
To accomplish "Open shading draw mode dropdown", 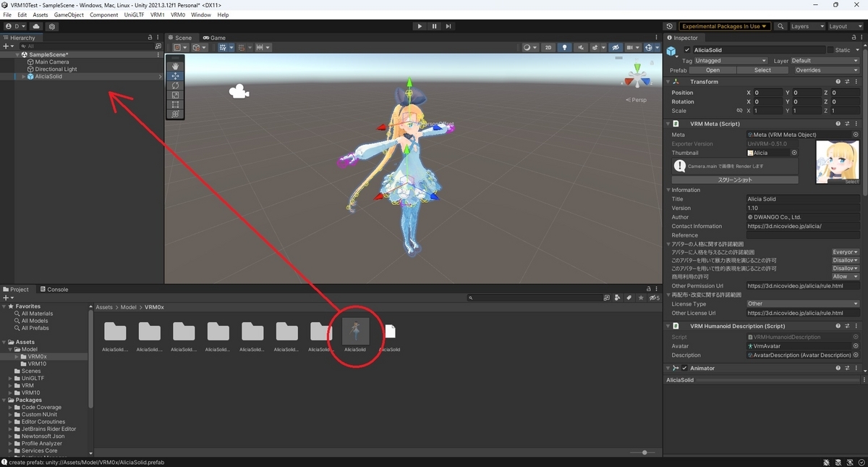I will point(529,48).
